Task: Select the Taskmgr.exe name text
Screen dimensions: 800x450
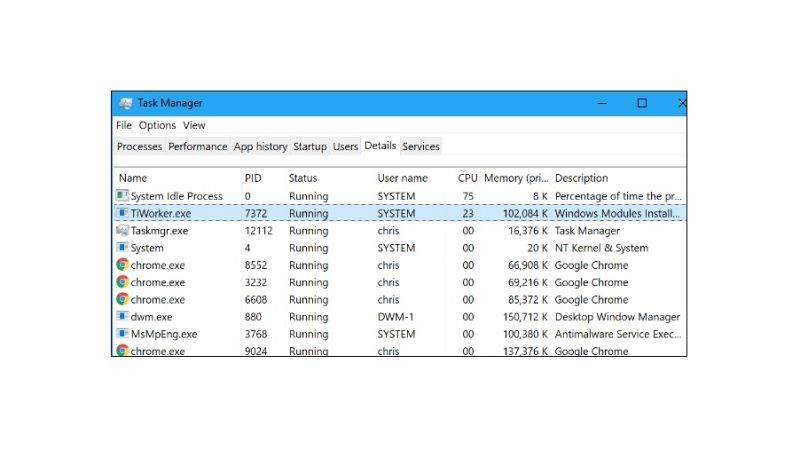Action: click(159, 231)
